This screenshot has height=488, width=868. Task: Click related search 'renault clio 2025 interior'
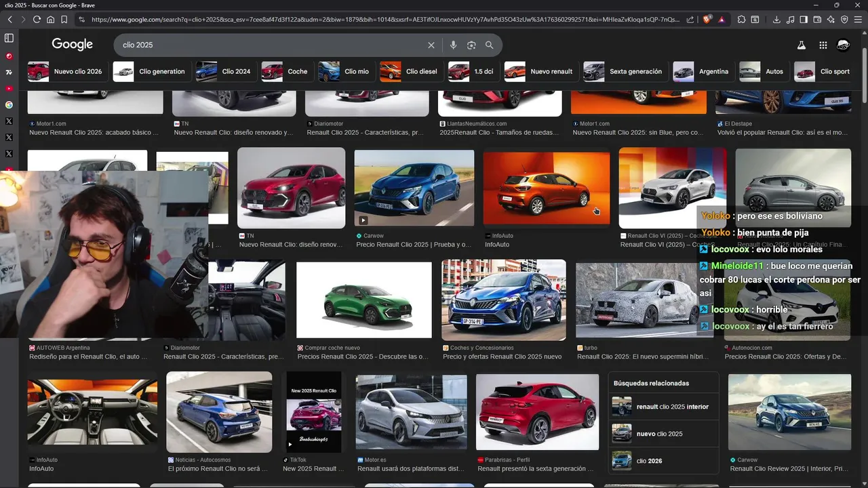coord(663,407)
